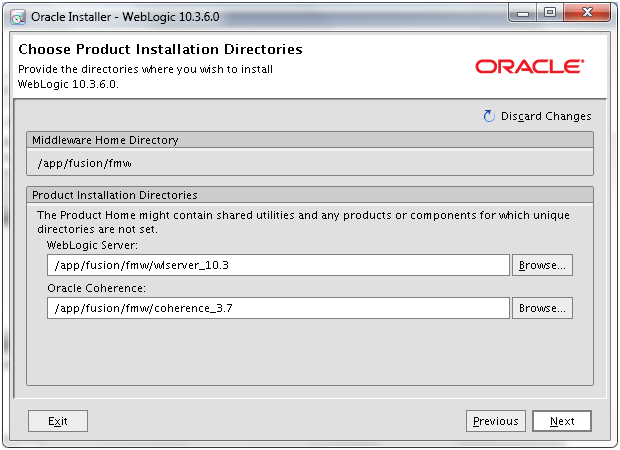Click the Oracle Installer title bar icon
This screenshot has width=620, height=450.
[18, 17]
